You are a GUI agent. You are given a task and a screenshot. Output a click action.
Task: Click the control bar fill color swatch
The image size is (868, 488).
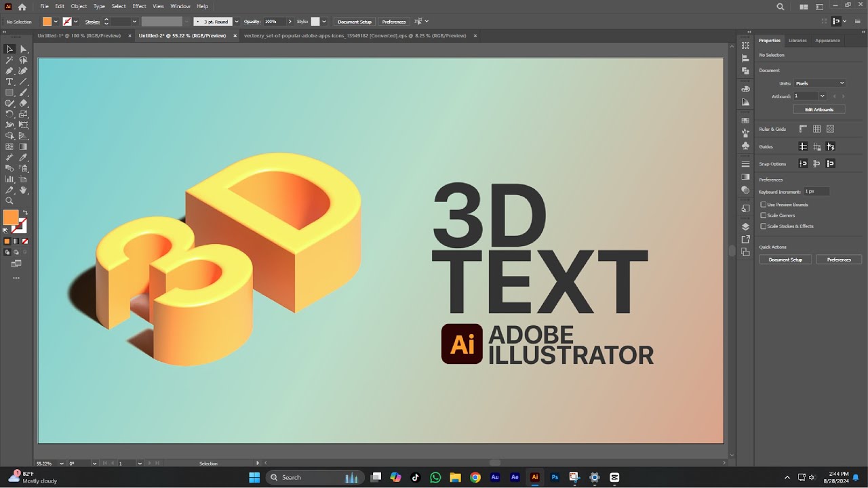pyautogui.click(x=47, y=22)
